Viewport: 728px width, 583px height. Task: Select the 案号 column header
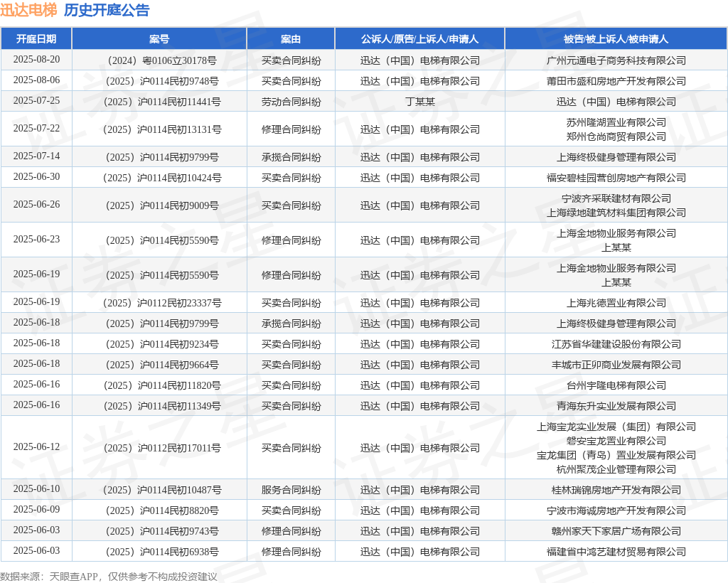pyautogui.click(x=159, y=39)
